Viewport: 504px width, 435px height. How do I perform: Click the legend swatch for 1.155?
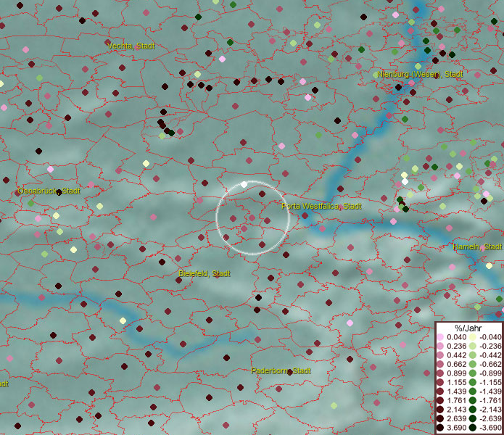pyautogui.click(x=440, y=382)
